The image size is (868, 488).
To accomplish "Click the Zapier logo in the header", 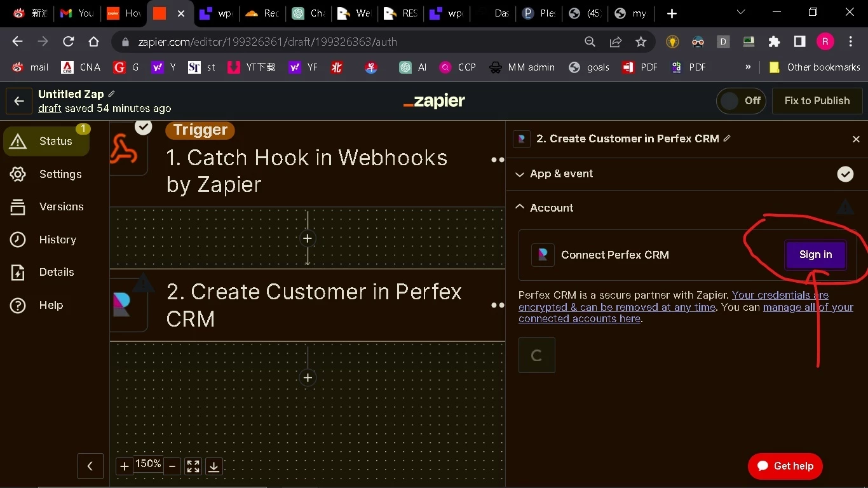I will [x=434, y=101].
